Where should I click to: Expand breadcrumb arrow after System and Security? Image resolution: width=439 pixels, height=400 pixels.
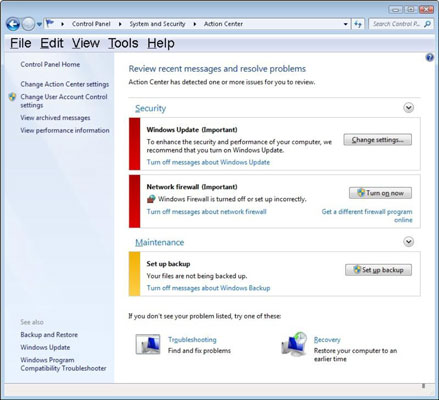tap(195, 24)
